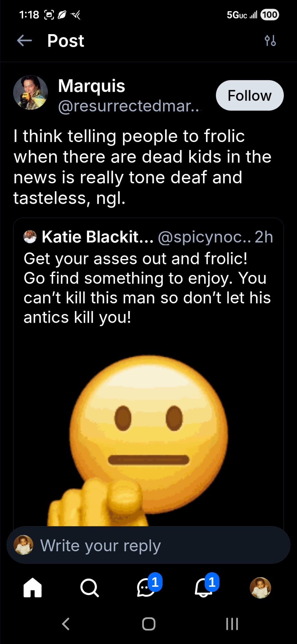Screen dimensions: 297x644
Task: Tap @resurrectedmar handle
Action: [129, 106]
